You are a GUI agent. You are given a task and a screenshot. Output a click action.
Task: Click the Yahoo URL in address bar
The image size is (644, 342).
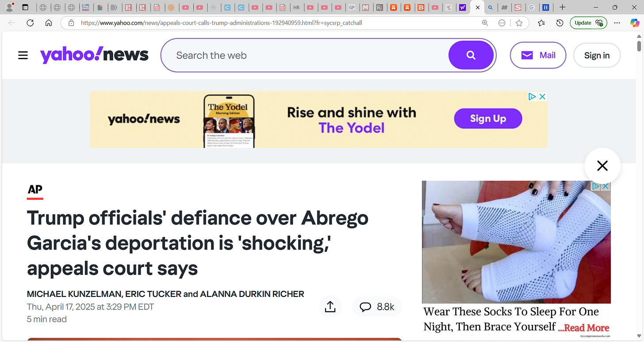tap(221, 23)
